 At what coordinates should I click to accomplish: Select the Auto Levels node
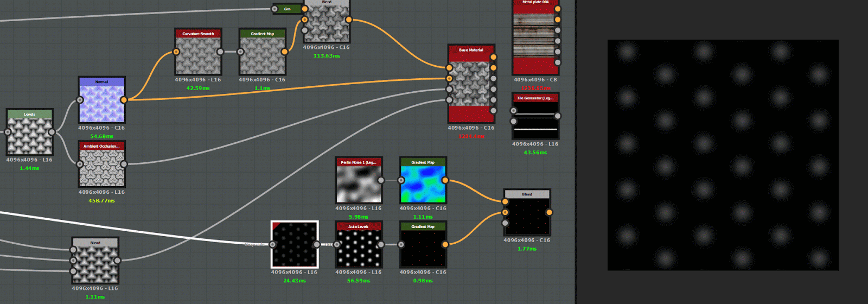pos(359,244)
